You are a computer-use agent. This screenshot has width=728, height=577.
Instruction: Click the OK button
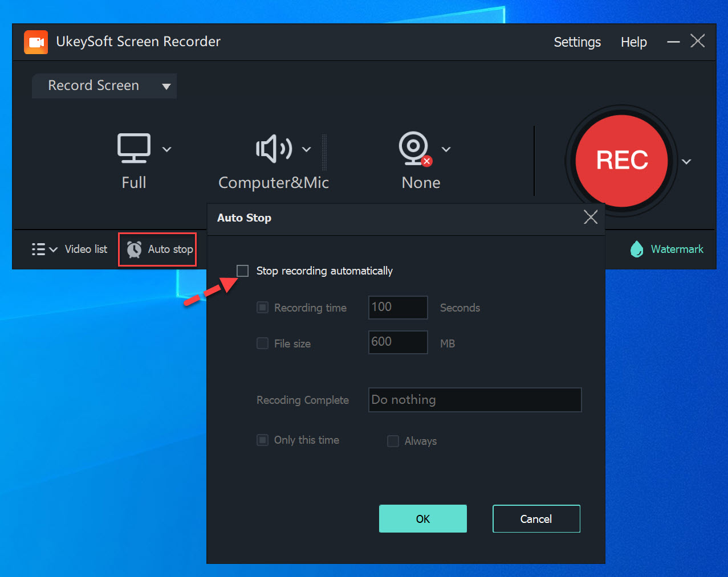pyautogui.click(x=423, y=519)
